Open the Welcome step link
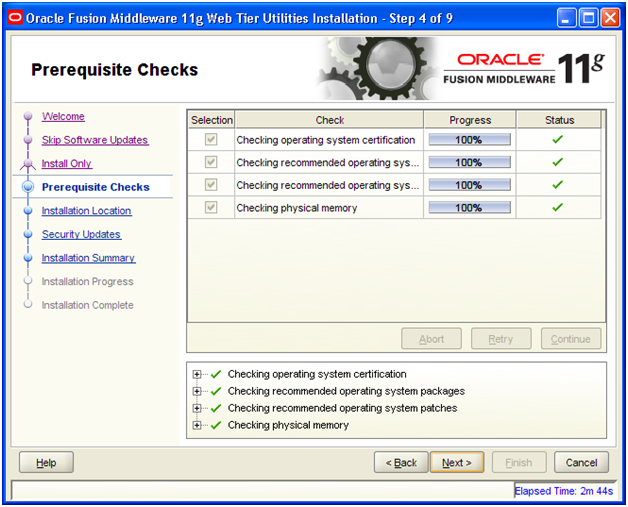Image resolution: width=628 pixels, height=507 pixels. [x=63, y=116]
